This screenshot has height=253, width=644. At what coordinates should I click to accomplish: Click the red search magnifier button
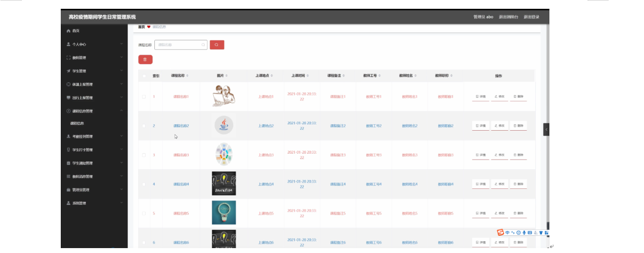pos(217,45)
